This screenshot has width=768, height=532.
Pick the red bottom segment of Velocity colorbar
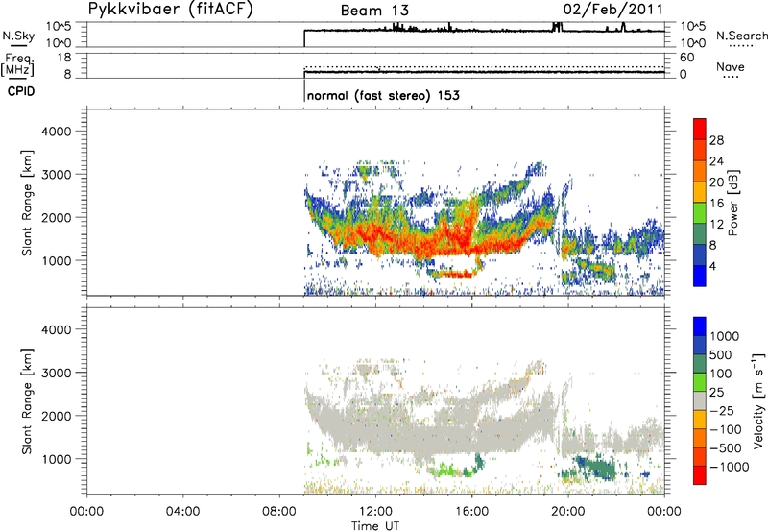700,475
